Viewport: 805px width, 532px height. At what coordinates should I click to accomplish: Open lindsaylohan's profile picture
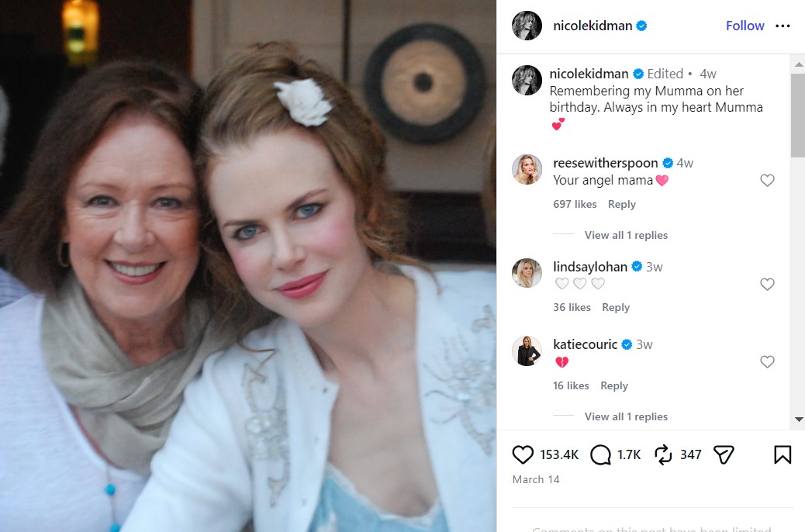527,273
